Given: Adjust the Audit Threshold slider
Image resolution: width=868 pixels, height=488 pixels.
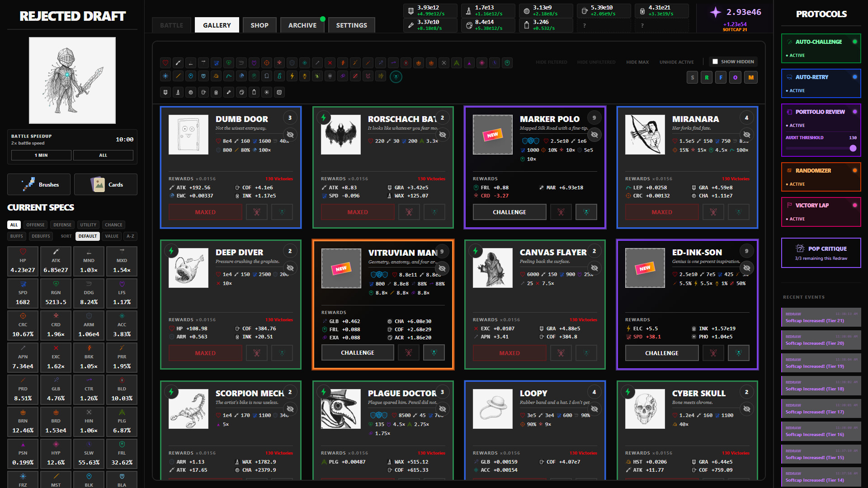Looking at the screenshot, I should (x=821, y=148).
